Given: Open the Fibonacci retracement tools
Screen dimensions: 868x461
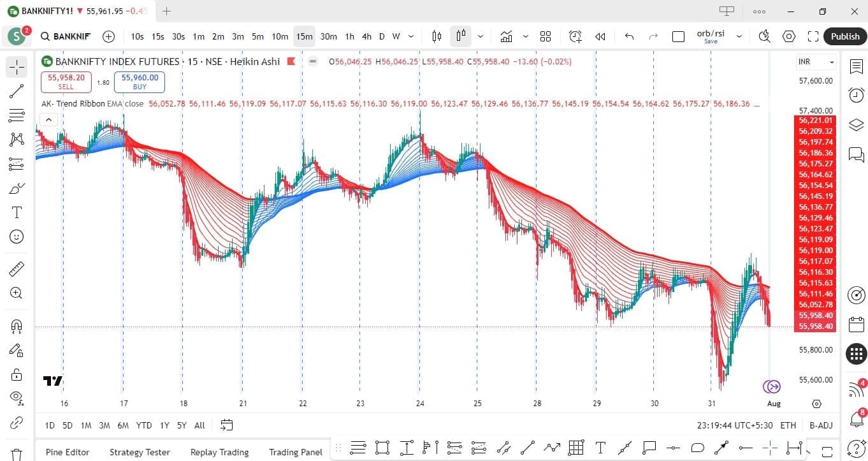Looking at the screenshot, I should point(17,115).
